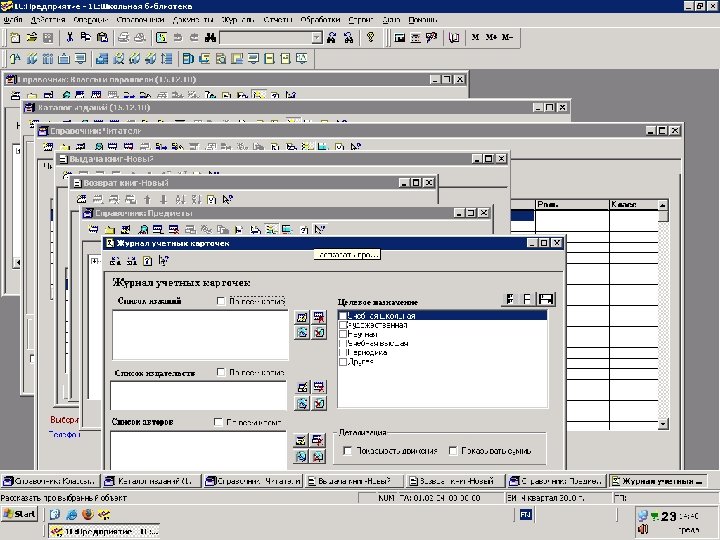Click inside the Список издательств list field
The image size is (720, 540).
click(198, 395)
